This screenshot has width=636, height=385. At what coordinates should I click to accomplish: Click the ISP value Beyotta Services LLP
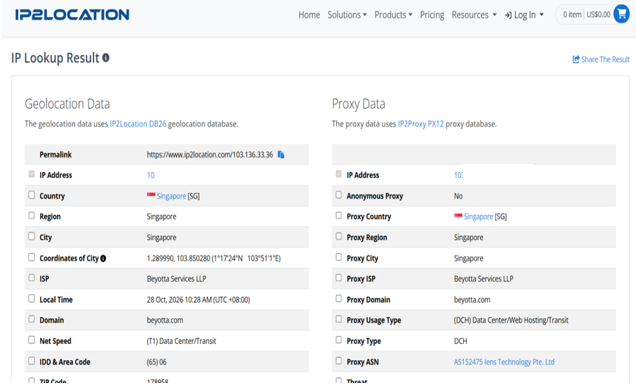click(176, 279)
